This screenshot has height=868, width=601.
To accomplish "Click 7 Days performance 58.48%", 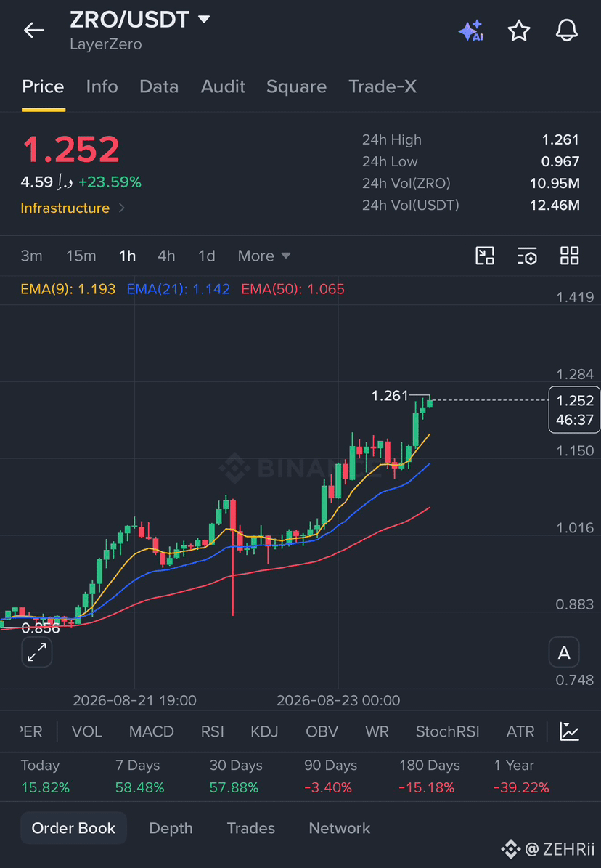I will [x=140, y=787].
